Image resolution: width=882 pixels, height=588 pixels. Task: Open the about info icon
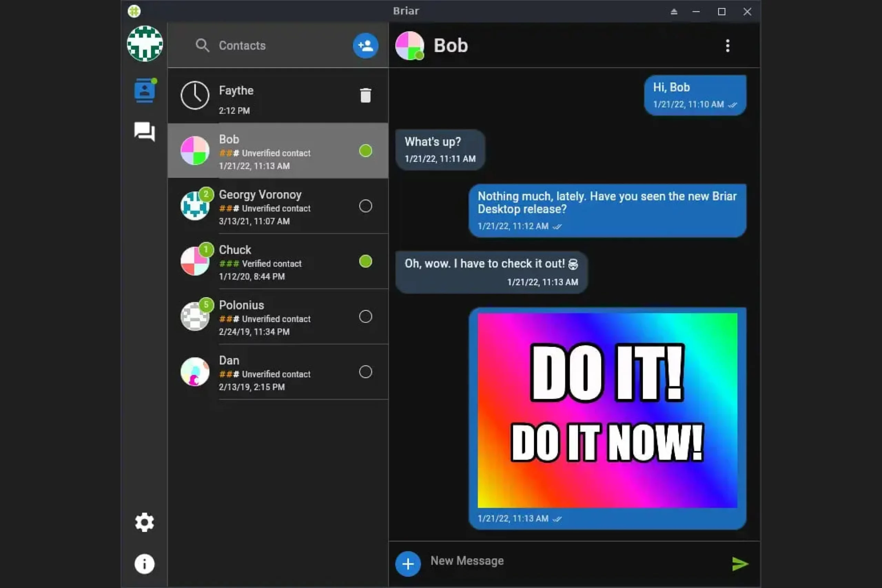click(144, 564)
